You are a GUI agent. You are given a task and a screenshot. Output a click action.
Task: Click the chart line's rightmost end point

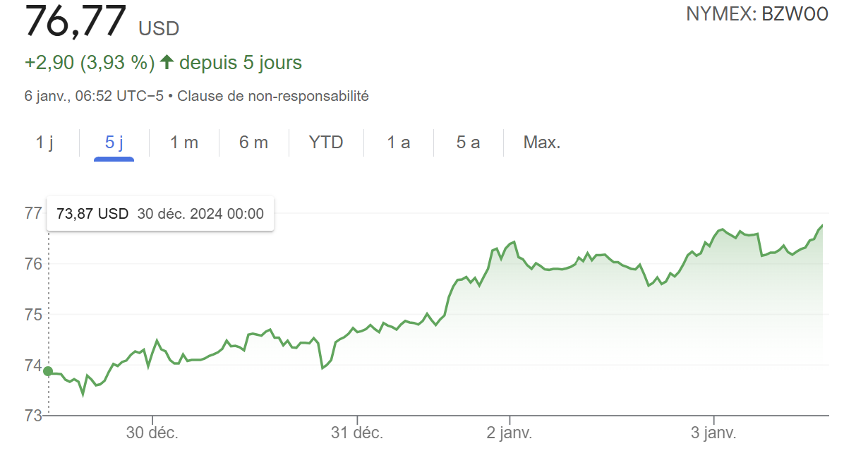[x=823, y=225]
